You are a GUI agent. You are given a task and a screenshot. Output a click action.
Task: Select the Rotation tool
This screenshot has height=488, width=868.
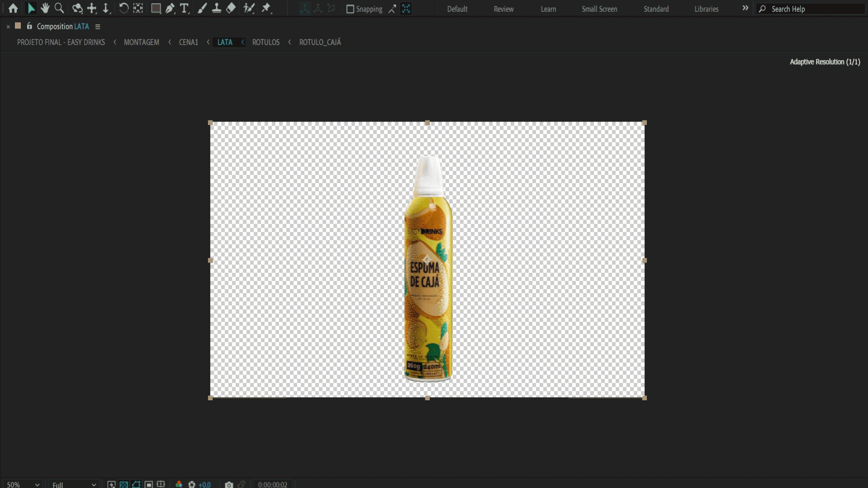coord(123,8)
